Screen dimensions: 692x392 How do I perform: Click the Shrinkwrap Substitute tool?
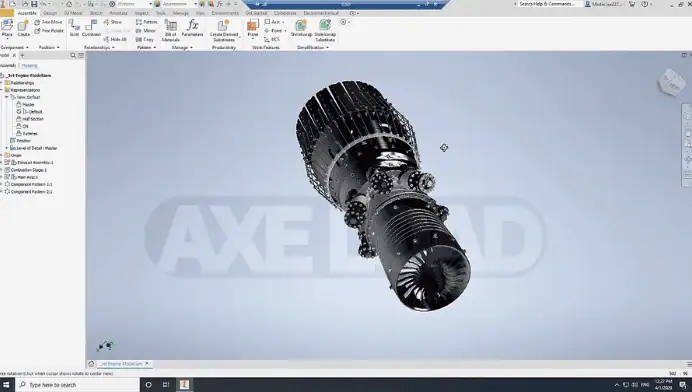tap(325, 30)
